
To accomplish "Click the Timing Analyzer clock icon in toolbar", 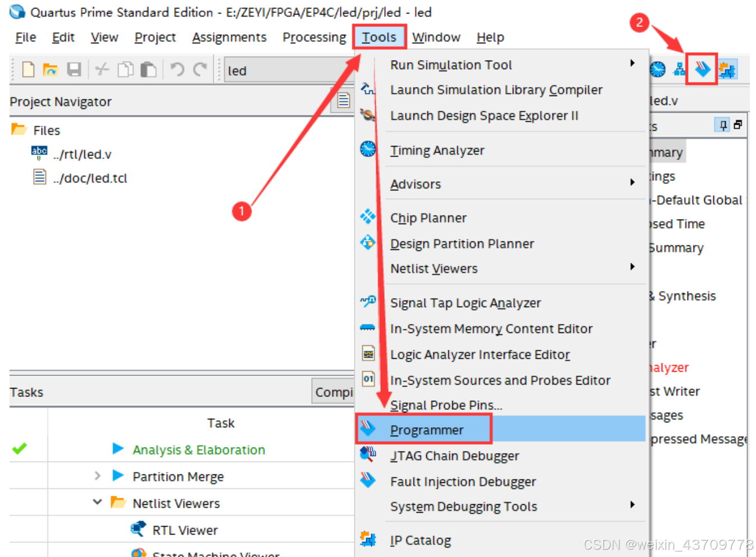I will point(658,70).
